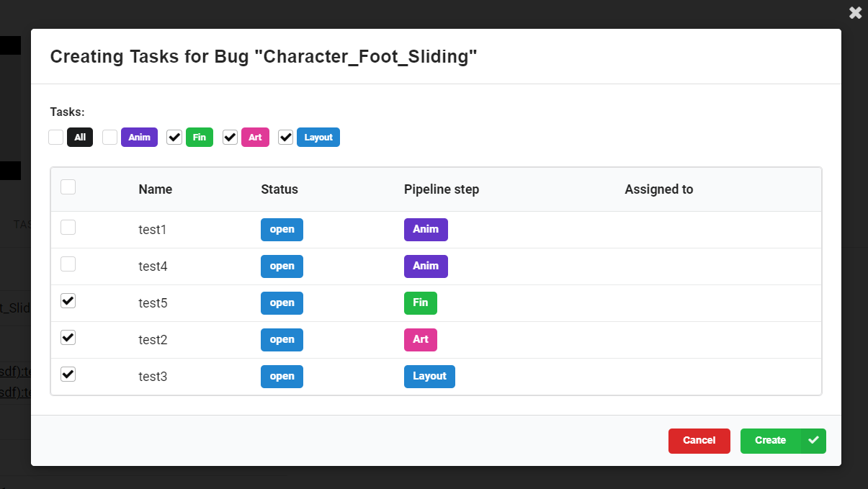Enable the checkbox next to the All badge
Screen dimensions: 868x489
coord(55,137)
